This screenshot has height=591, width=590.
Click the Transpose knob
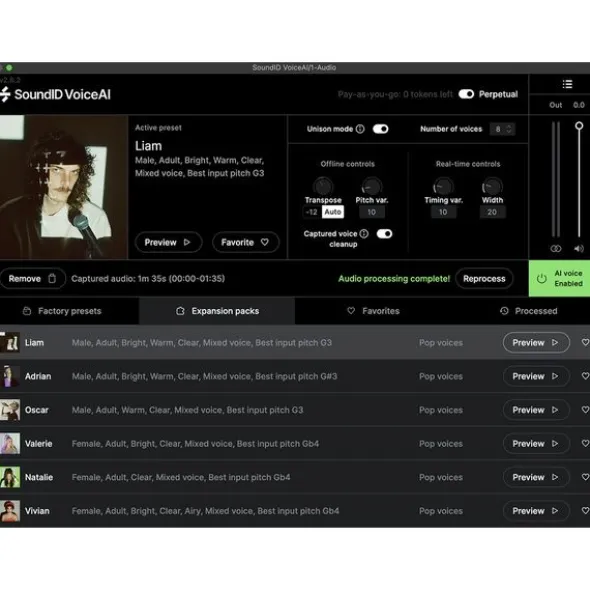pos(323,186)
